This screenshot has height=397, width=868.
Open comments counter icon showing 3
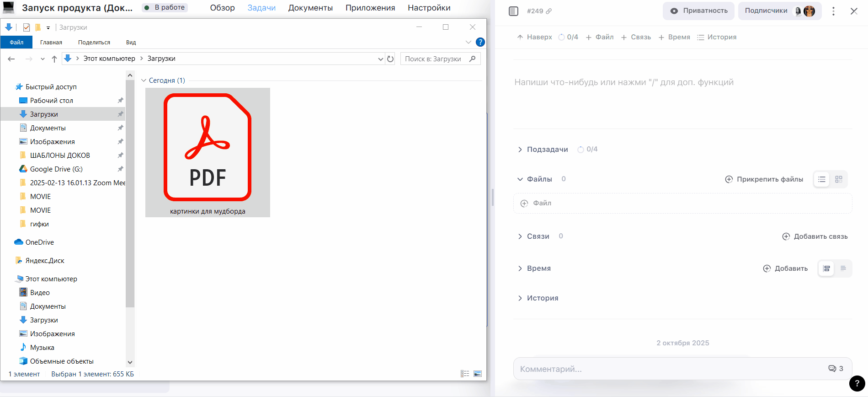[836, 369]
